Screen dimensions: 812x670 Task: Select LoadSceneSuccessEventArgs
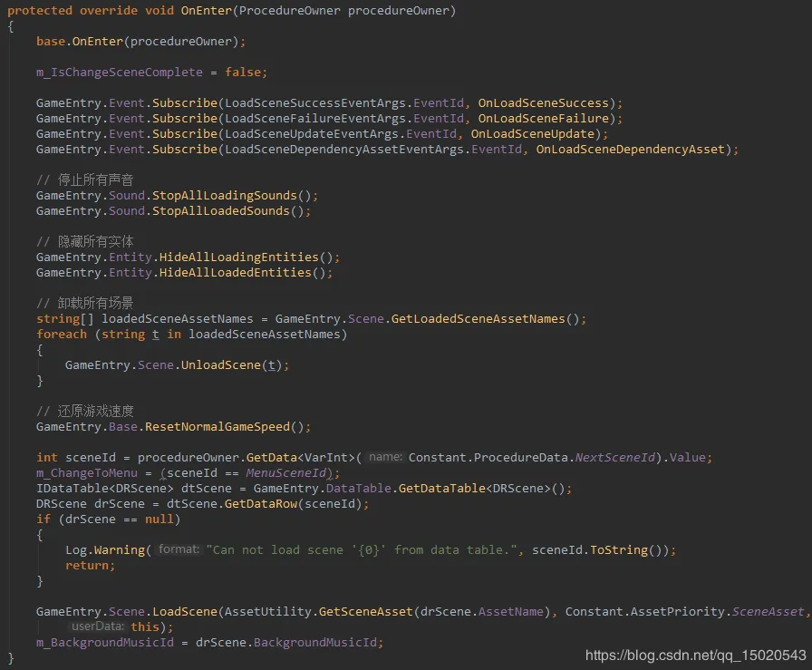click(x=315, y=103)
